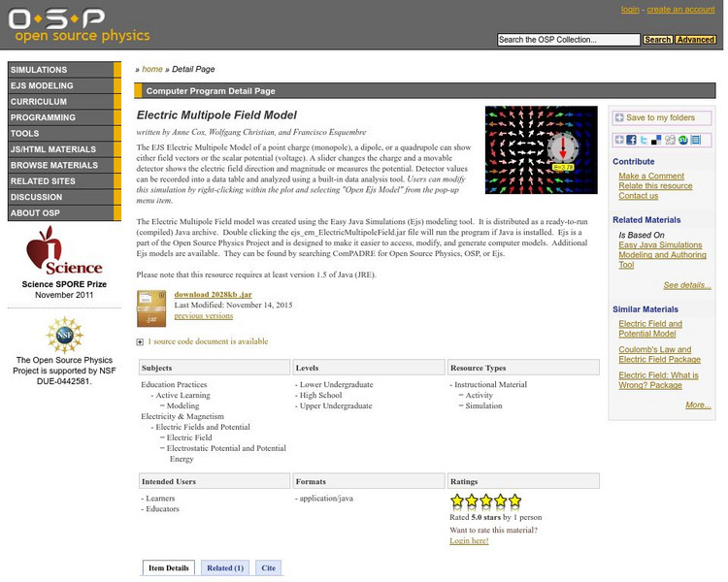728x582 pixels.
Task: Click the first yellow rating star
Action: pyautogui.click(x=457, y=501)
